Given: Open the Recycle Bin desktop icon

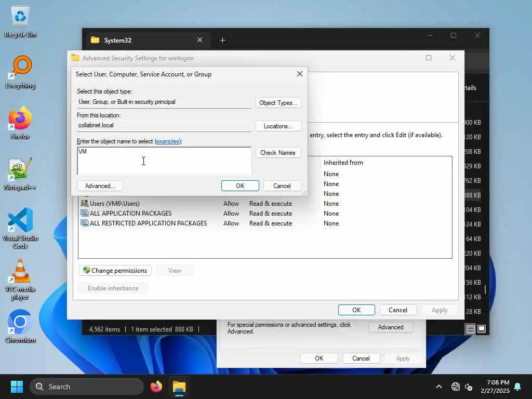Looking at the screenshot, I should [20, 22].
